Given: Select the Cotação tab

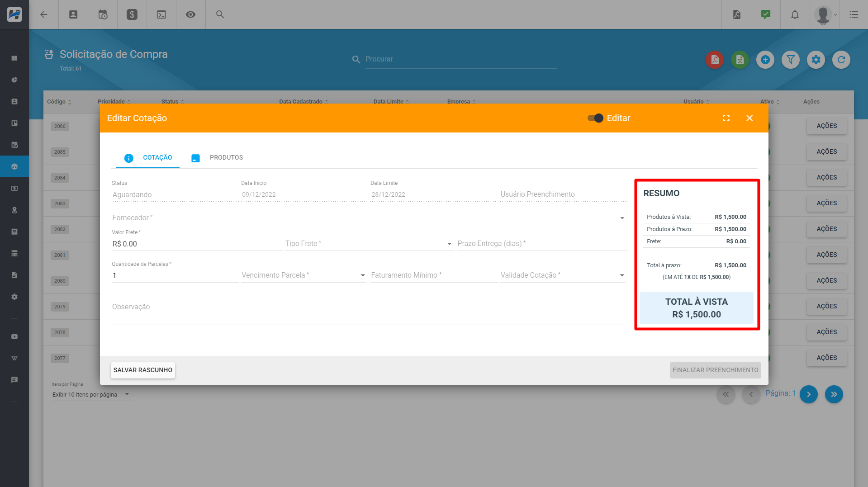Looking at the screenshot, I should 148,158.
